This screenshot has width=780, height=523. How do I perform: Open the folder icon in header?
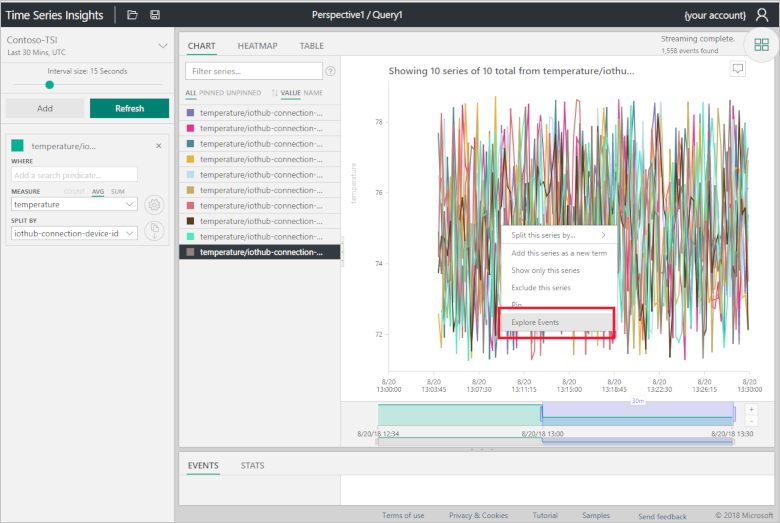(x=132, y=15)
